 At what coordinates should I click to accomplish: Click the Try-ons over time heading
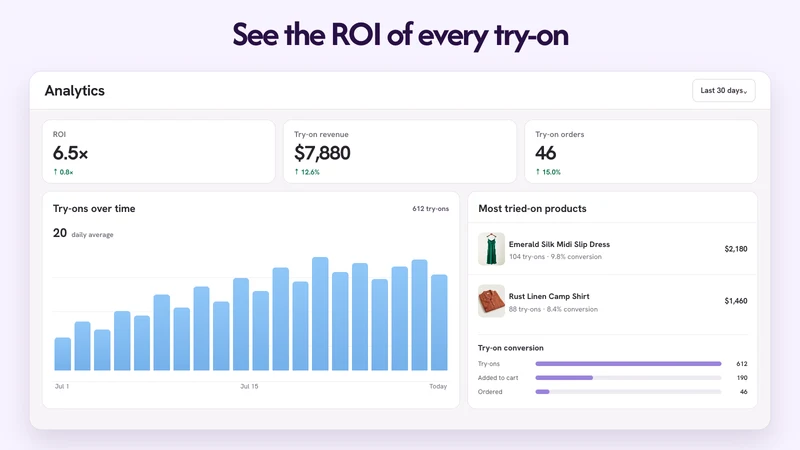pos(94,209)
